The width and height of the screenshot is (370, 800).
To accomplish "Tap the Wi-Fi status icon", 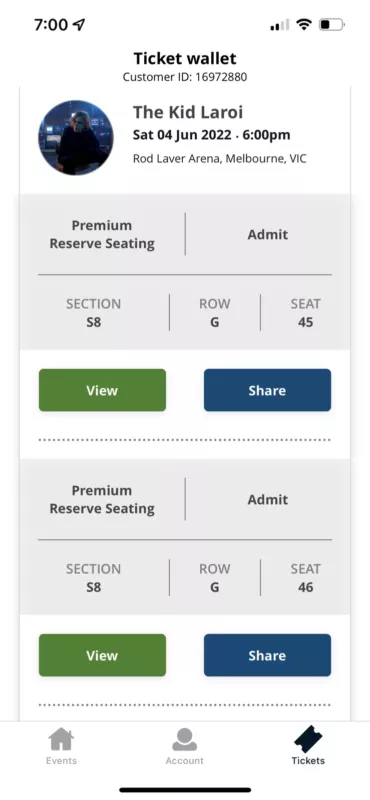I will (304, 24).
